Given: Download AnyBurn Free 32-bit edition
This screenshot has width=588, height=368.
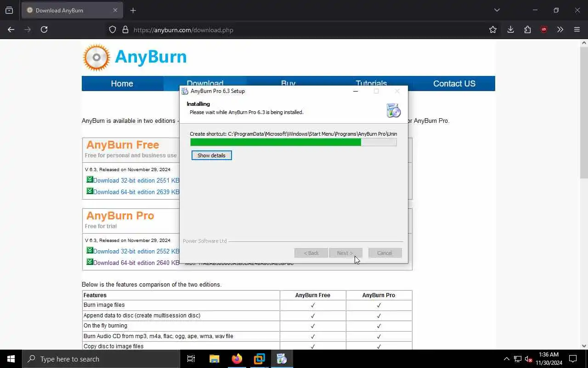Looking at the screenshot, I should 136,181.
